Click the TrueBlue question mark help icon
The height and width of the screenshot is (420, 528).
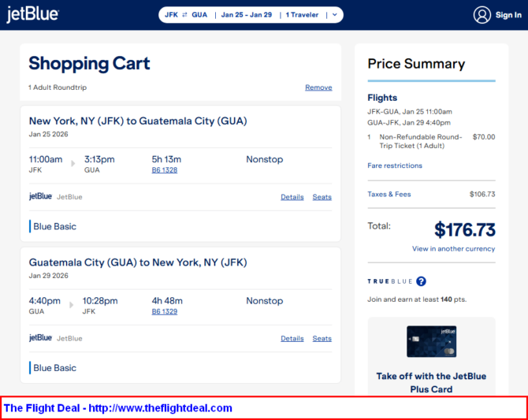(x=421, y=281)
